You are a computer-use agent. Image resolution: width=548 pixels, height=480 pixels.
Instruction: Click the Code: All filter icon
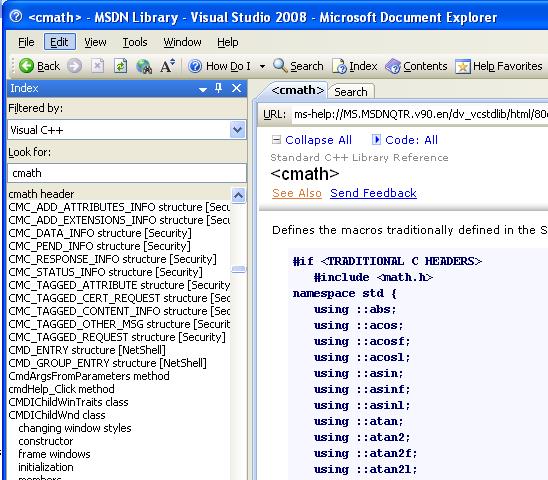click(376, 140)
